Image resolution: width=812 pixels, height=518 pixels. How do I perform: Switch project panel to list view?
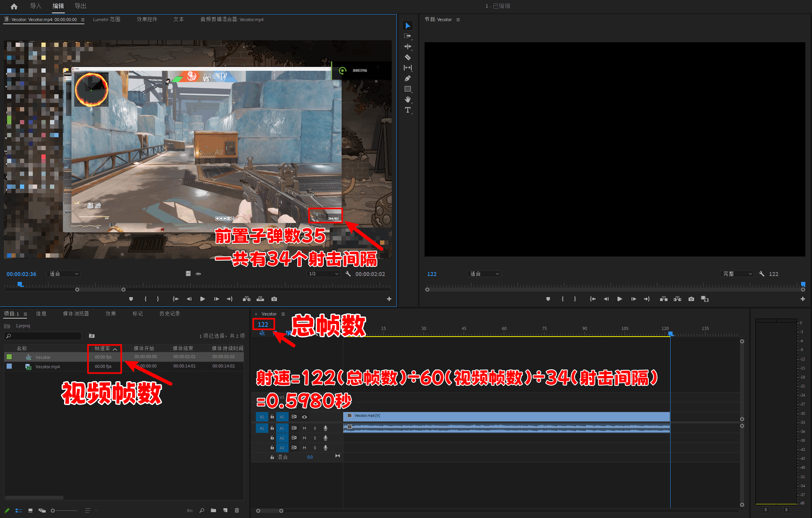click(19, 510)
